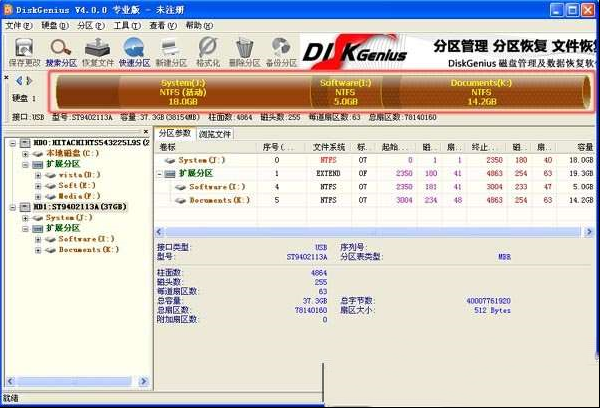This screenshot has height=408, width=600.
Task: Open the View (查看) menu
Action: coord(163,26)
